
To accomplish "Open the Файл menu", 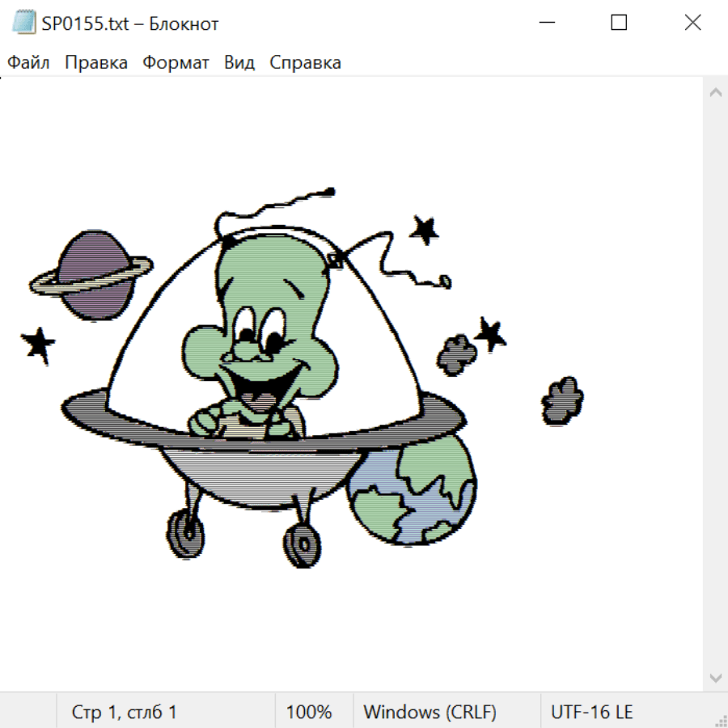I will coord(29,63).
